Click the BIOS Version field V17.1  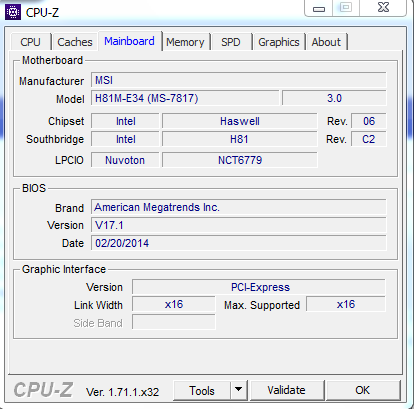click(x=239, y=225)
